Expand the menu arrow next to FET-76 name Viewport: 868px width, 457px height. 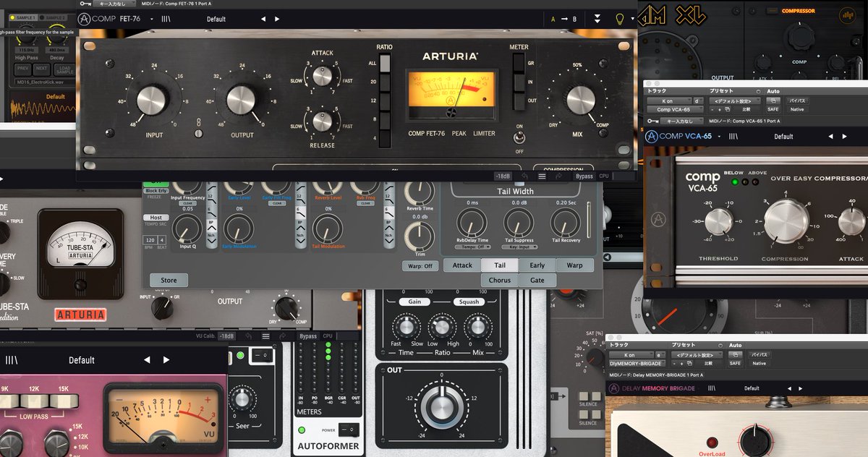click(152, 20)
